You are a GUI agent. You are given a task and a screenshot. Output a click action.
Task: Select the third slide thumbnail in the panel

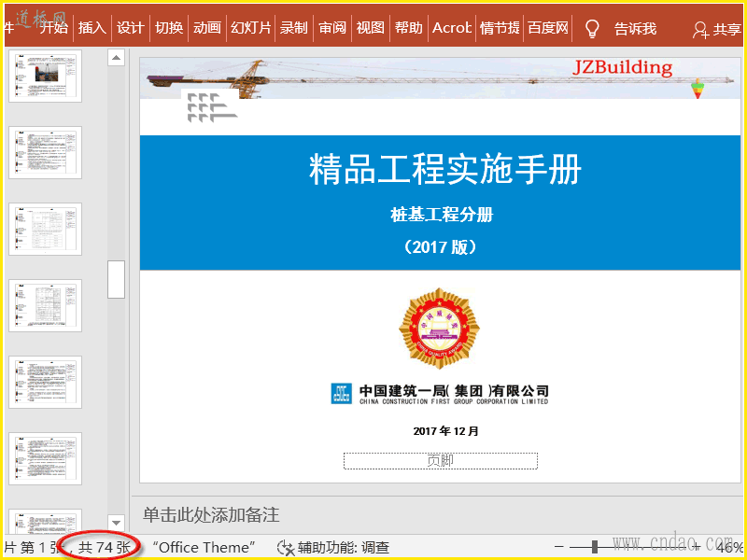click(x=45, y=229)
